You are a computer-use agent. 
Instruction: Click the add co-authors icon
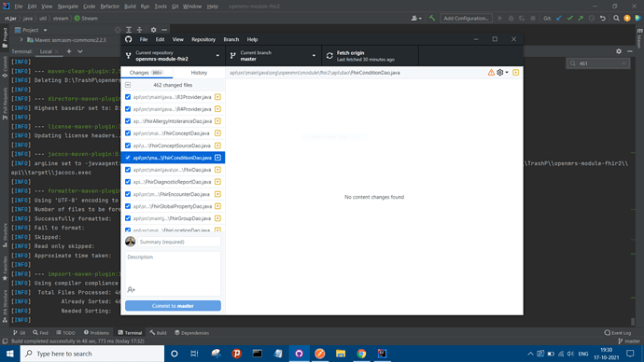coord(131,290)
